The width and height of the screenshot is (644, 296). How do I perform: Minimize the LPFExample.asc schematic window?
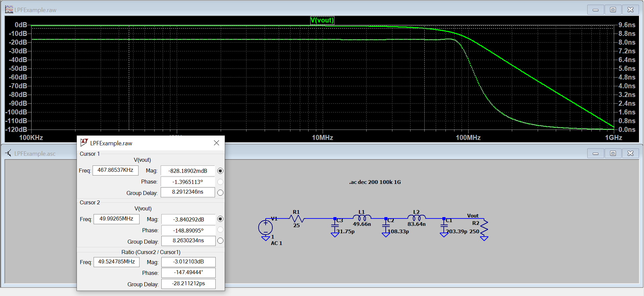[x=596, y=153]
